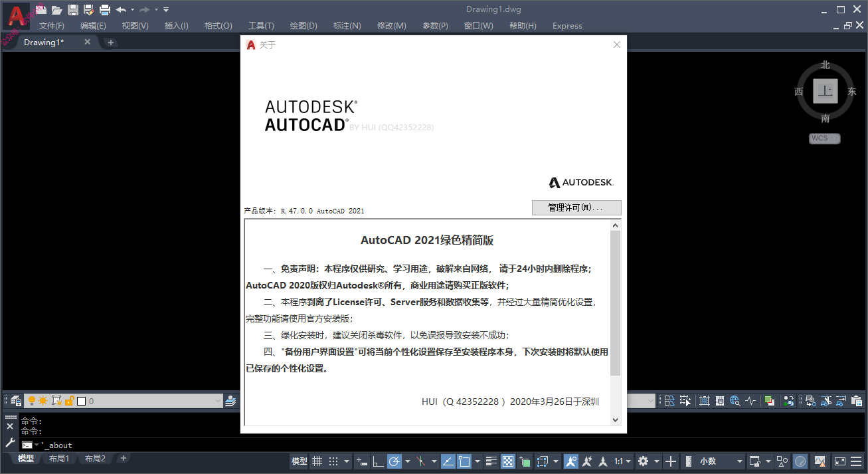Screen dimensions: 868x474
Task: Open the Layer Properties Manager icon
Action: pyautogui.click(x=16, y=401)
